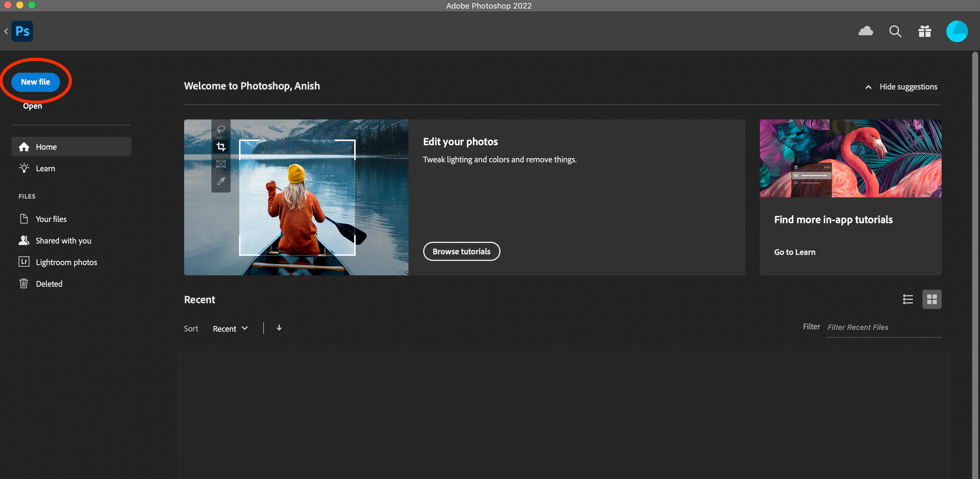Click the macOS yellow minimize button

(x=20, y=5)
